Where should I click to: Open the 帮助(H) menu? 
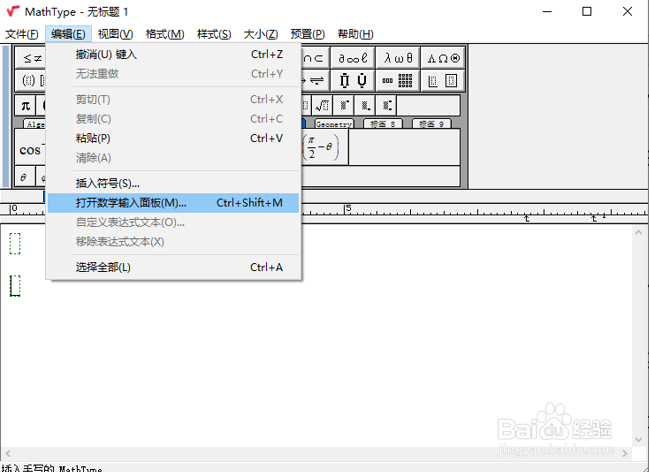[x=355, y=34]
